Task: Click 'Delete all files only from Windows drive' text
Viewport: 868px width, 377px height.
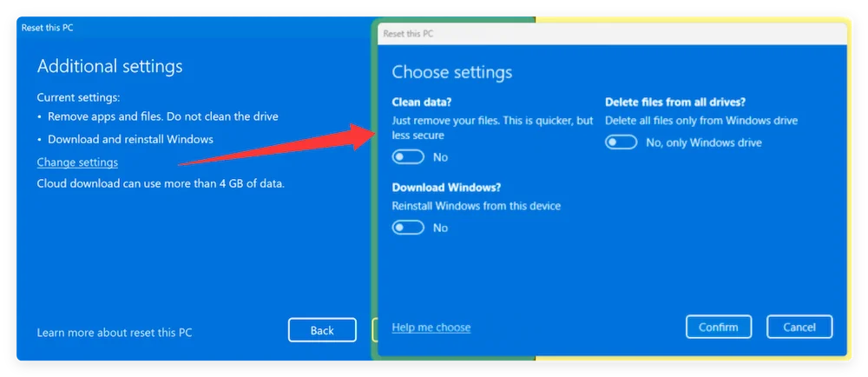Action: coord(701,120)
